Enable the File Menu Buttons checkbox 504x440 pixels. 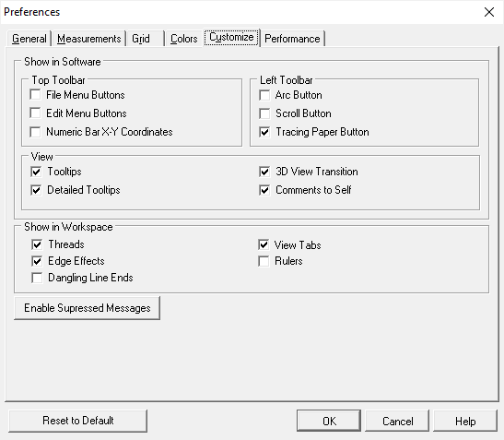pos(35,95)
